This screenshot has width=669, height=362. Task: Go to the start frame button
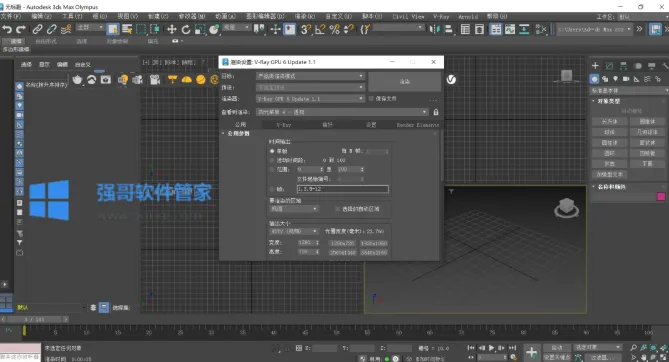point(471,348)
